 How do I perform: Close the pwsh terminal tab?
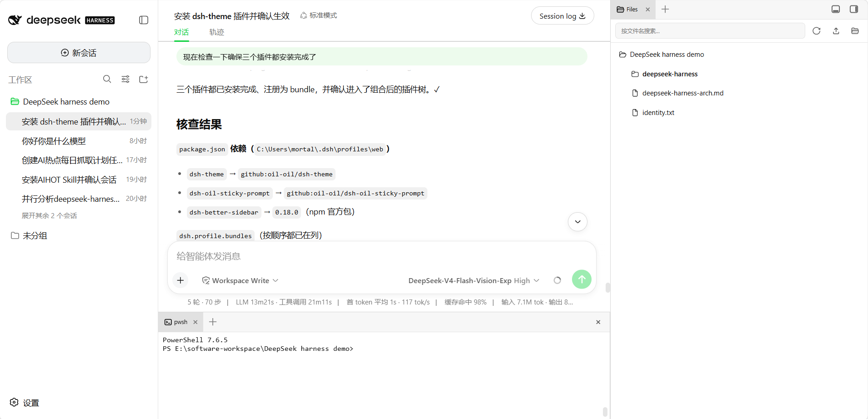(196, 322)
